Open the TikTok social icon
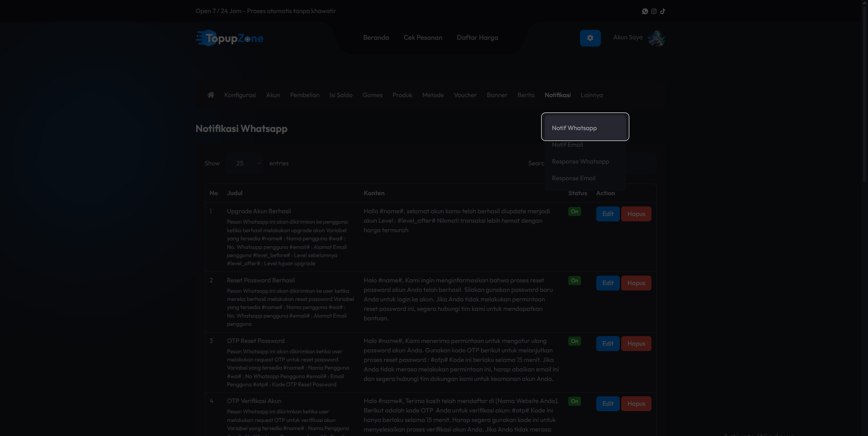Image resolution: width=868 pixels, height=436 pixels. 663,11
